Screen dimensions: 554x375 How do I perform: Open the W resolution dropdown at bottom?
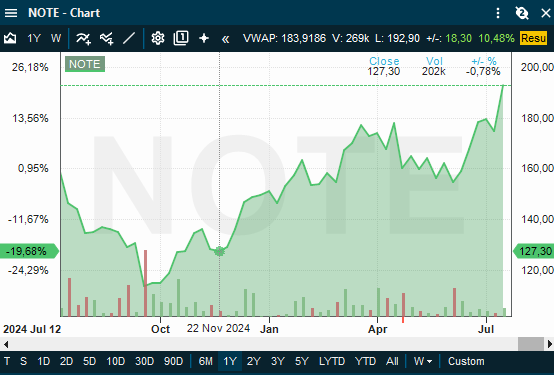tap(423, 361)
